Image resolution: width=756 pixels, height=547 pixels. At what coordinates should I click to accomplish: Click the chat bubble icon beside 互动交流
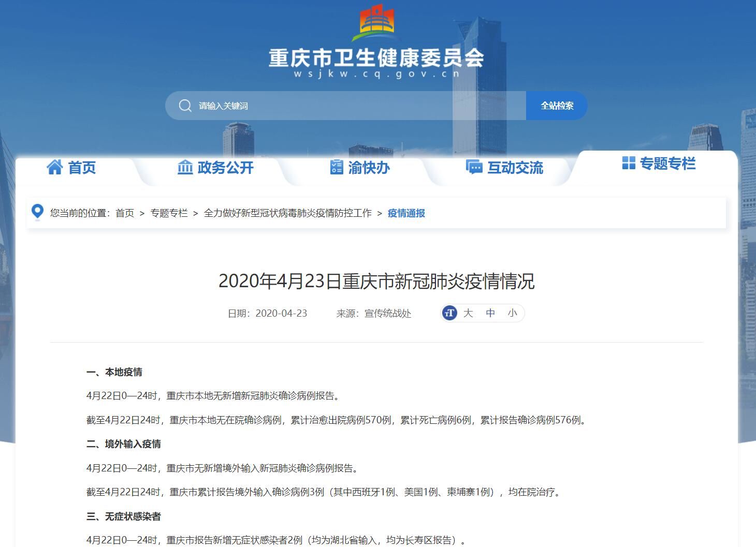474,167
